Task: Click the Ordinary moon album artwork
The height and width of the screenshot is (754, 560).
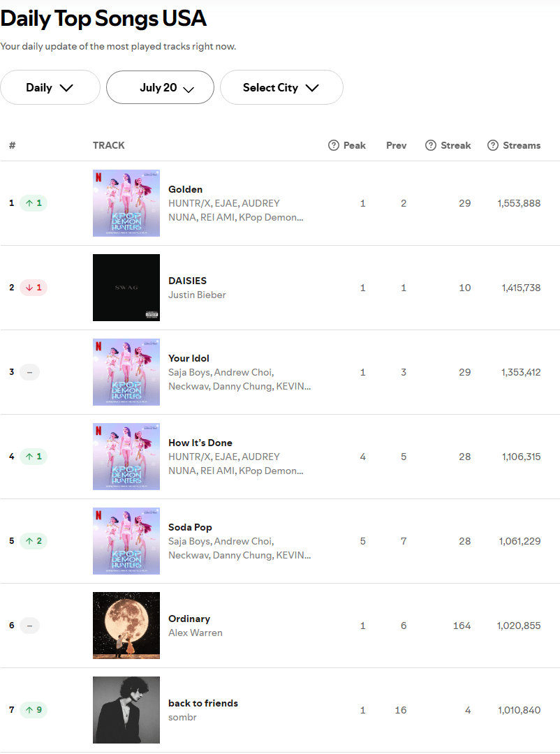Action: [126, 626]
